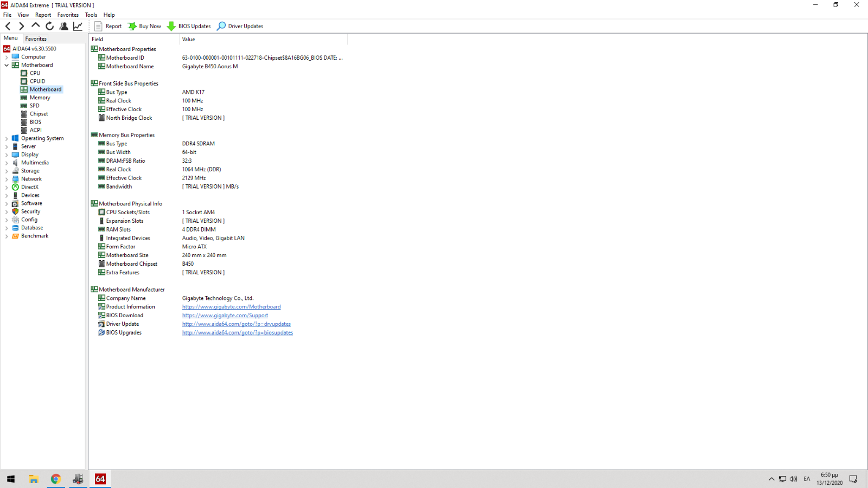Viewport: 868px width, 488px height.
Task: Expand the Operating System tree node
Action: click(x=7, y=138)
